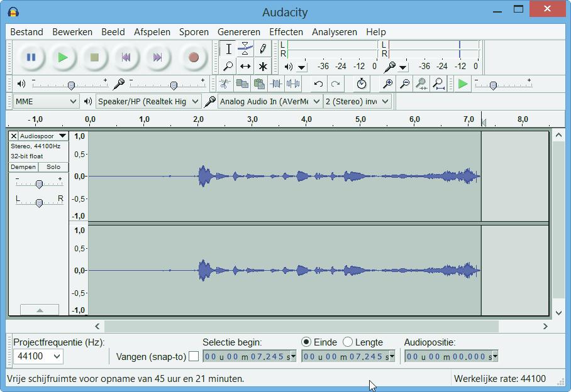The height and width of the screenshot is (392, 571).
Task: Click the vertical scrollbar down arrow
Action: (558, 313)
